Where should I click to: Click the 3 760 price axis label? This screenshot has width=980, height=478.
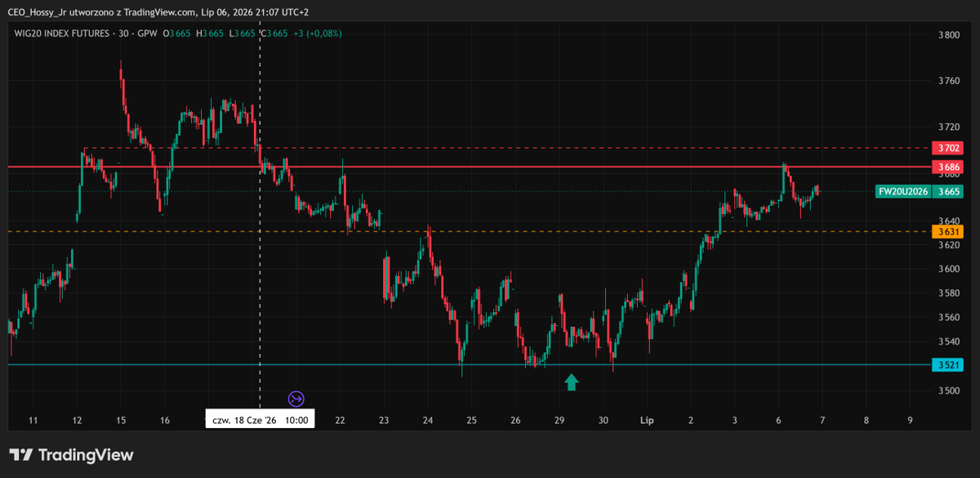[950, 81]
